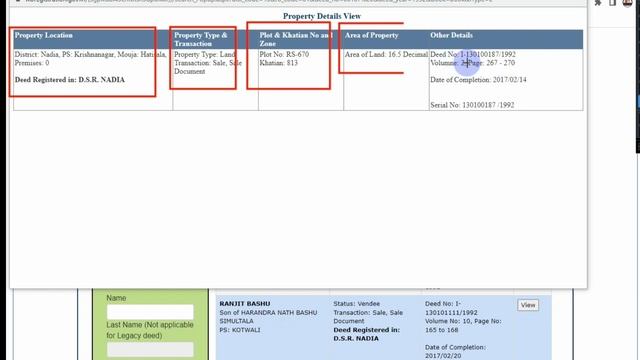Click the 'SIMULTALA' address line
This screenshot has height=360, width=640.
[236, 321]
